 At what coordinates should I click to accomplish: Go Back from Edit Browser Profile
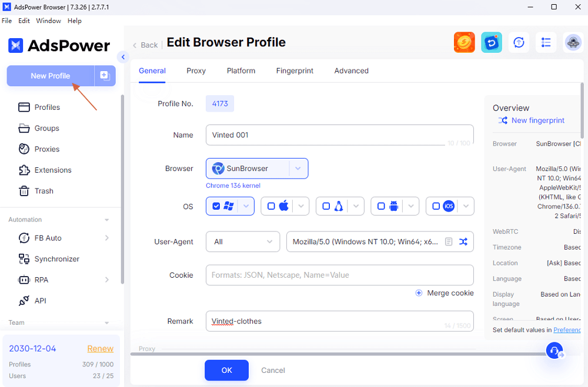(145, 45)
